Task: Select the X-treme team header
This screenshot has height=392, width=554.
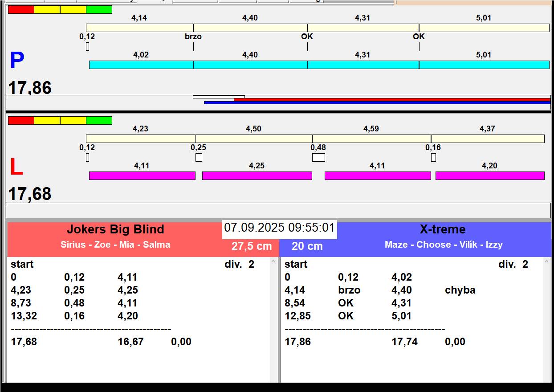Action: coord(443,229)
